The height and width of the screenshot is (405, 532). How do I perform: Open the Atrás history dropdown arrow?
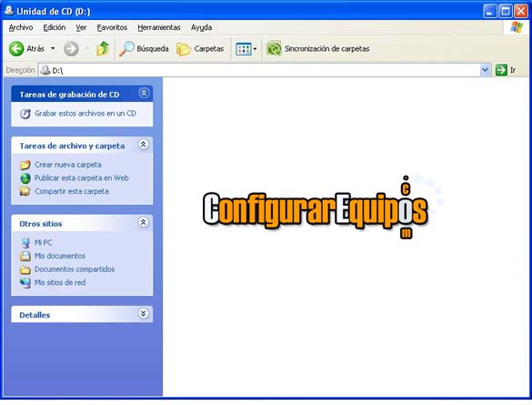coord(53,48)
